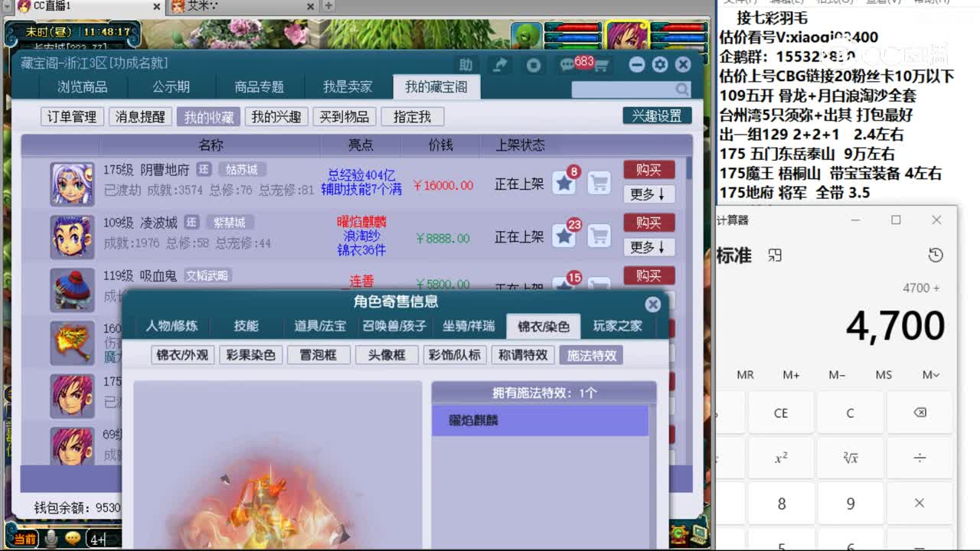This screenshot has height=551, width=980.
Task: Switch to the 彩果染色 tab
Action: pyautogui.click(x=250, y=354)
